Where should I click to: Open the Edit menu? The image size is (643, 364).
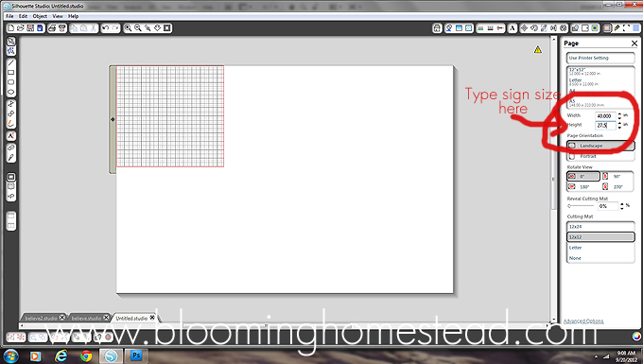pos(23,16)
